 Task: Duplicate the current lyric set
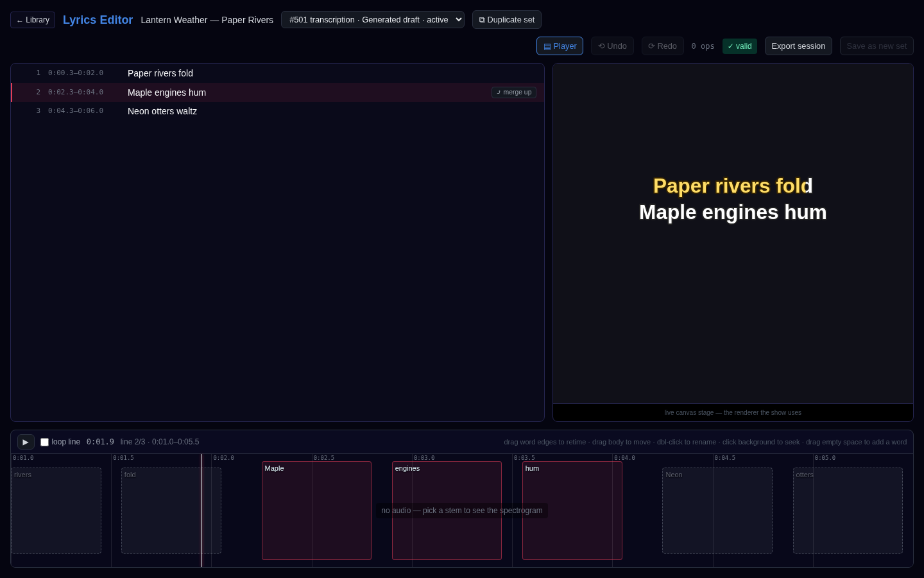click(x=507, y=20)
